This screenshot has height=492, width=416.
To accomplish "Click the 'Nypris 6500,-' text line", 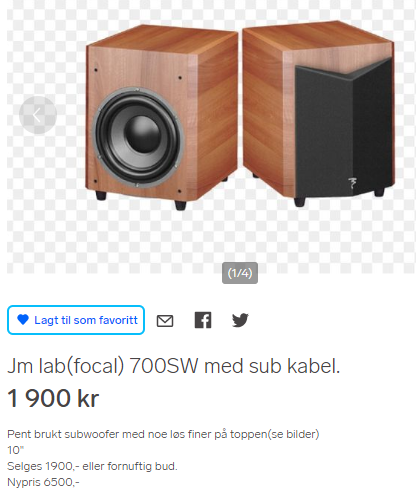I will click(43, 482).
